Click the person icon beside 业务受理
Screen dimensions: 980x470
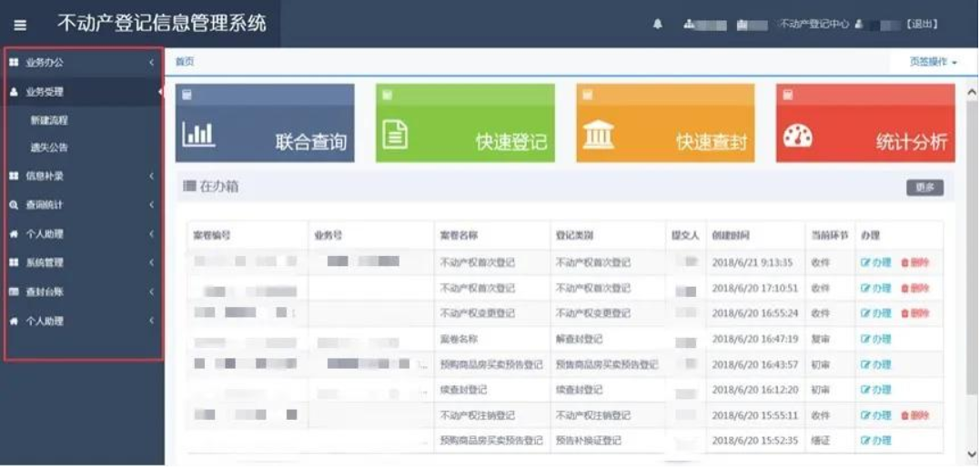(14, 92)
